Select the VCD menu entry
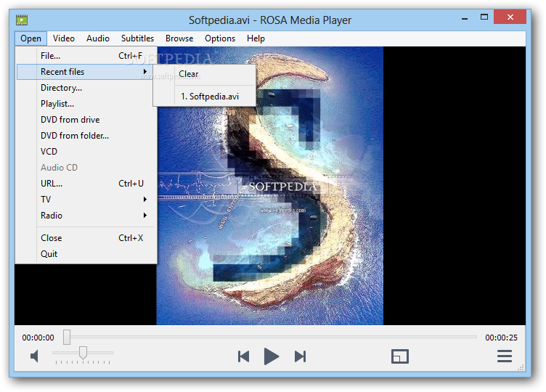This screenshot has width=546, height=392. (x=86, y=152)
